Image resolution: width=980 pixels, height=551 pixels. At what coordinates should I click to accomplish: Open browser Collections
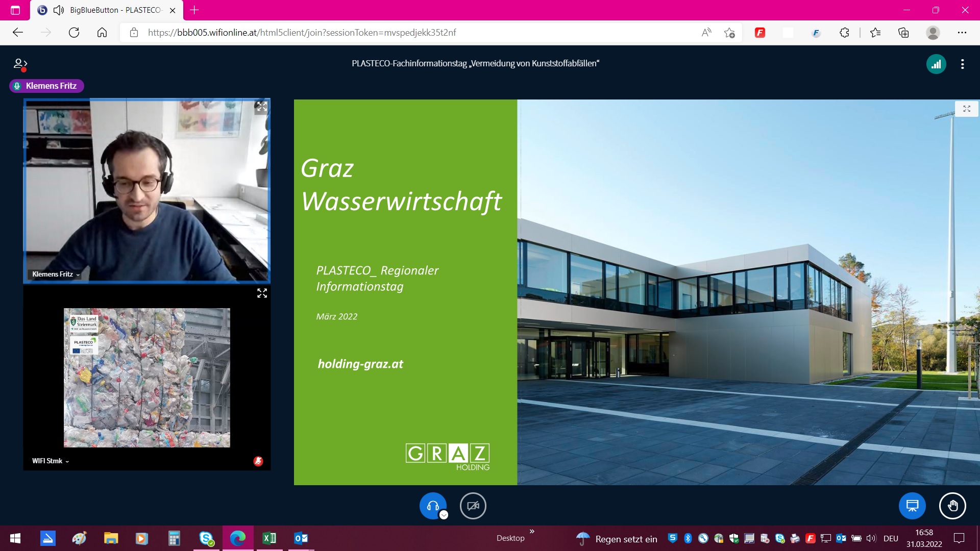(903, 33)
